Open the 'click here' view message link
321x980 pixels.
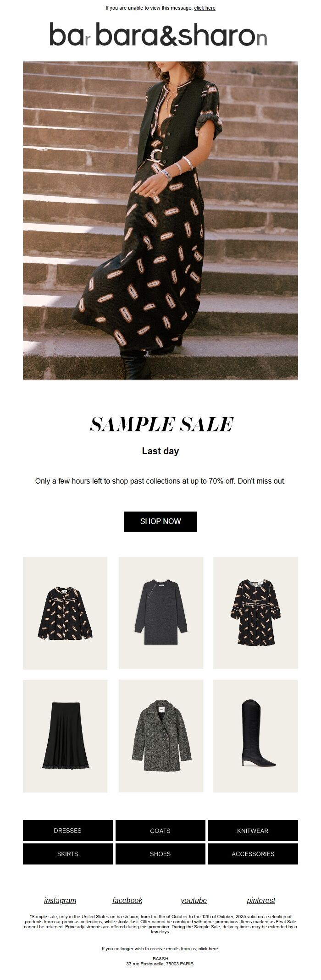[x=205, y=8]
